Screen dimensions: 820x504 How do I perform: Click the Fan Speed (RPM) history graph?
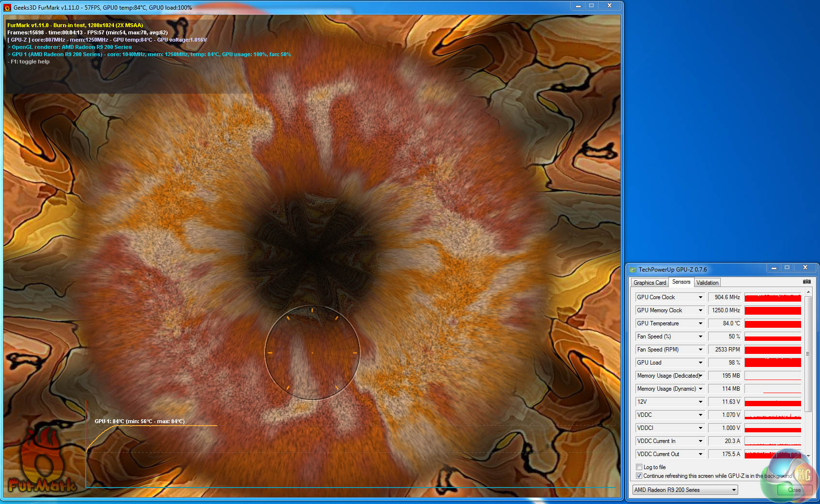773,350
